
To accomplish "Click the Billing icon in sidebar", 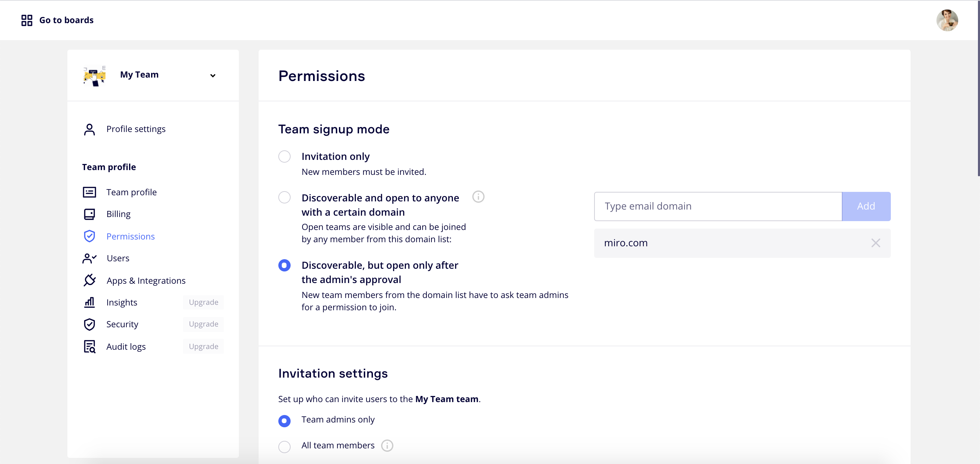I will click(x=89, y=214).
